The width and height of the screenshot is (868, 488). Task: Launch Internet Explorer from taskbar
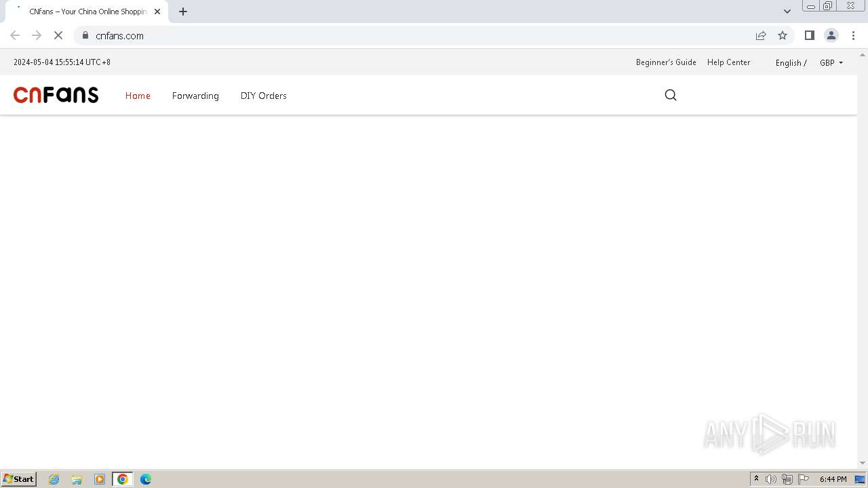coord(54,479)
